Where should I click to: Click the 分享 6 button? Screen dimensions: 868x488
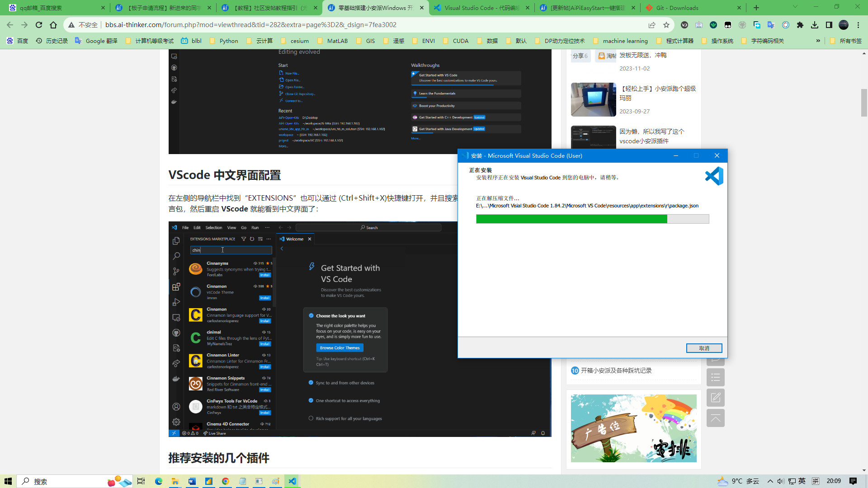580,56
